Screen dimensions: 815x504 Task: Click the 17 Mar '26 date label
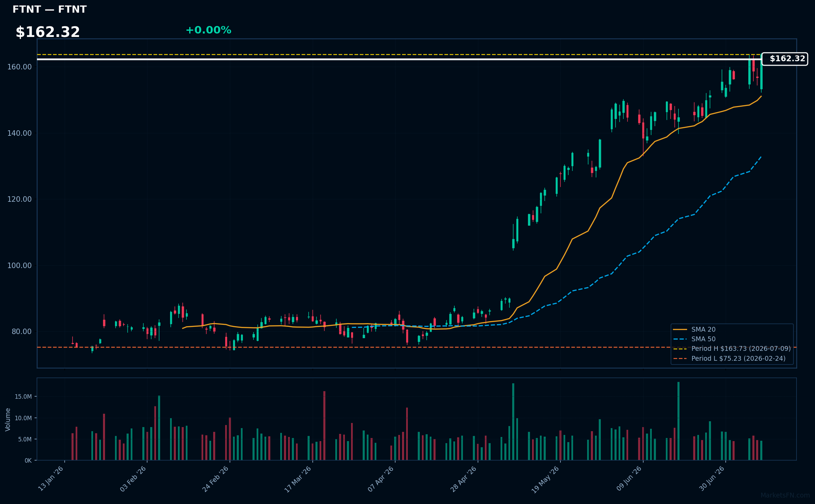[298, 479]
